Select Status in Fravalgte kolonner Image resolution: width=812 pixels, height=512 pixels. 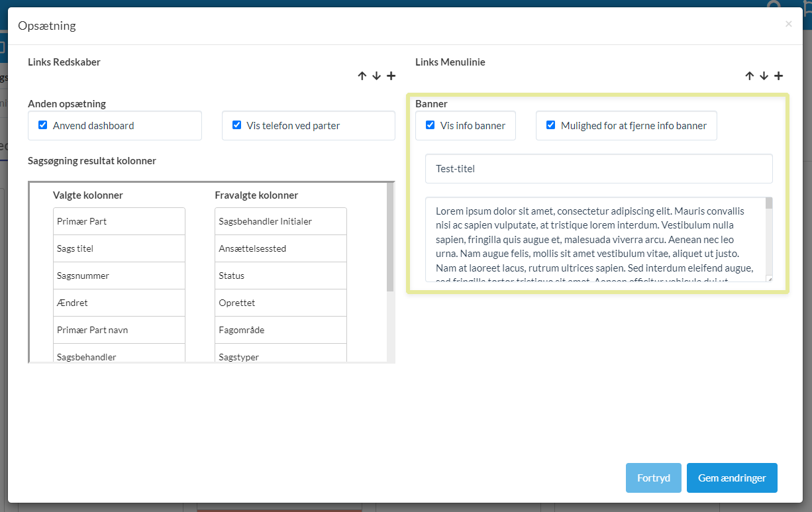tap(280, 276)
